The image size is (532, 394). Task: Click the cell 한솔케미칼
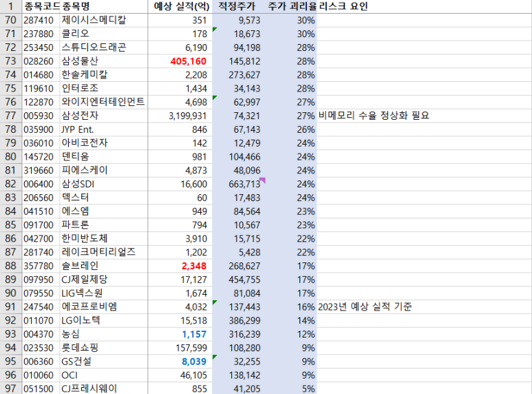coord(104,74)
